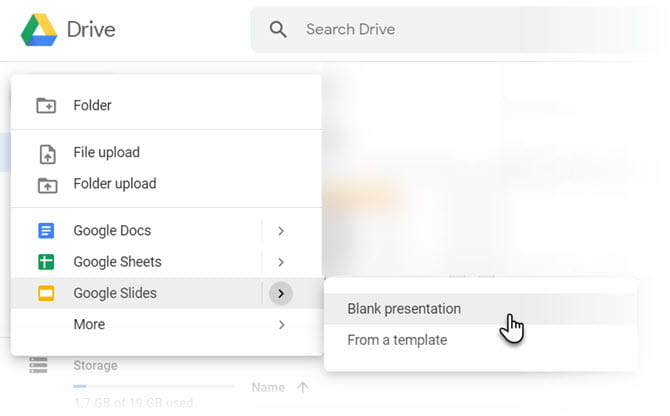Screen dimensions: 670x416
Task: Click the File upload icon
Action: click(47, 154)
